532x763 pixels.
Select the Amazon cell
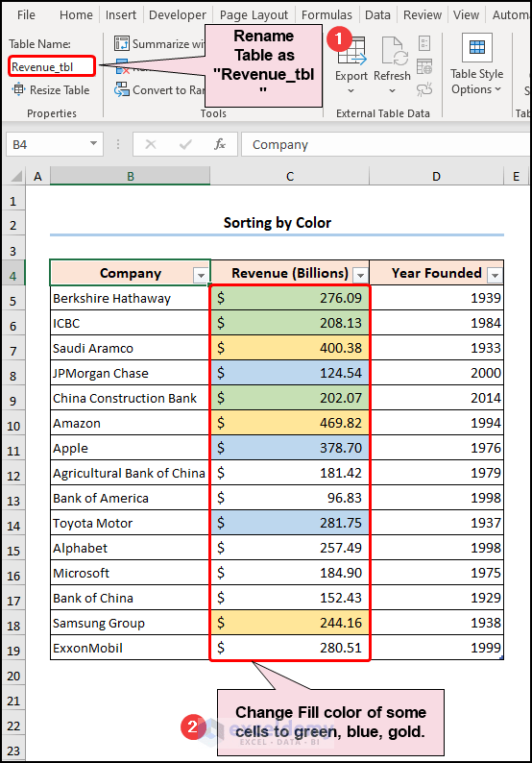[130, 423]
